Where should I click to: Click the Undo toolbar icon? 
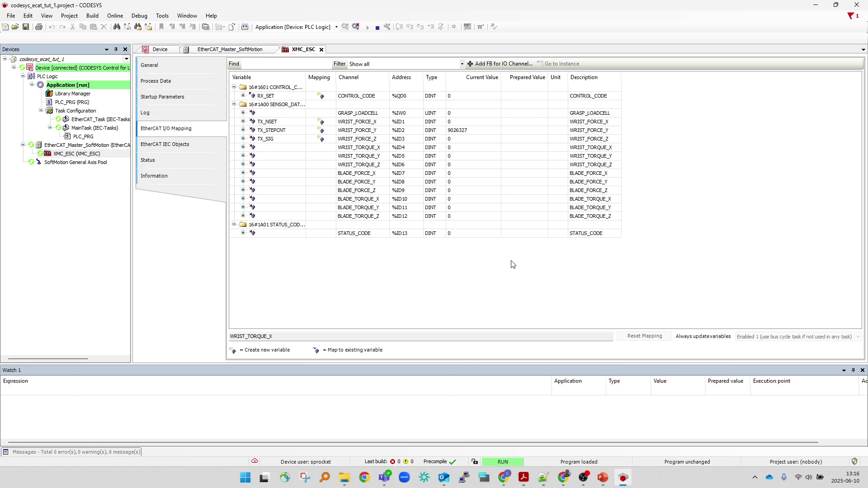pos(52,27)
